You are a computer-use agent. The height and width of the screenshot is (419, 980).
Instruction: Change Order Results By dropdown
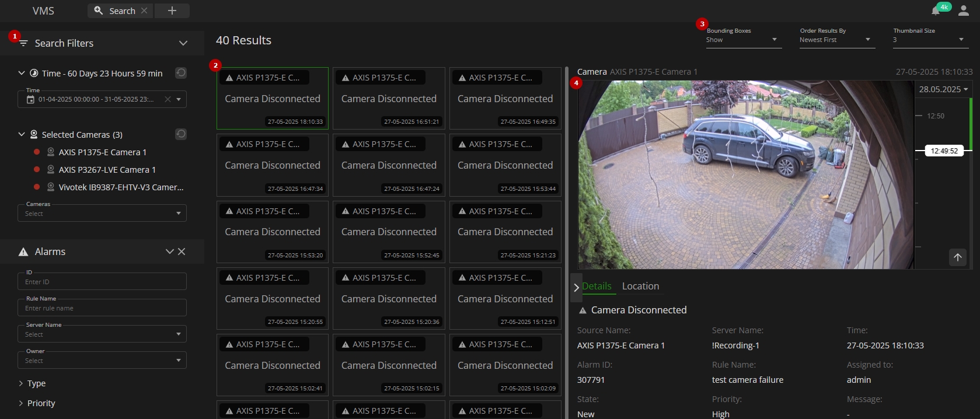point(837,40)
